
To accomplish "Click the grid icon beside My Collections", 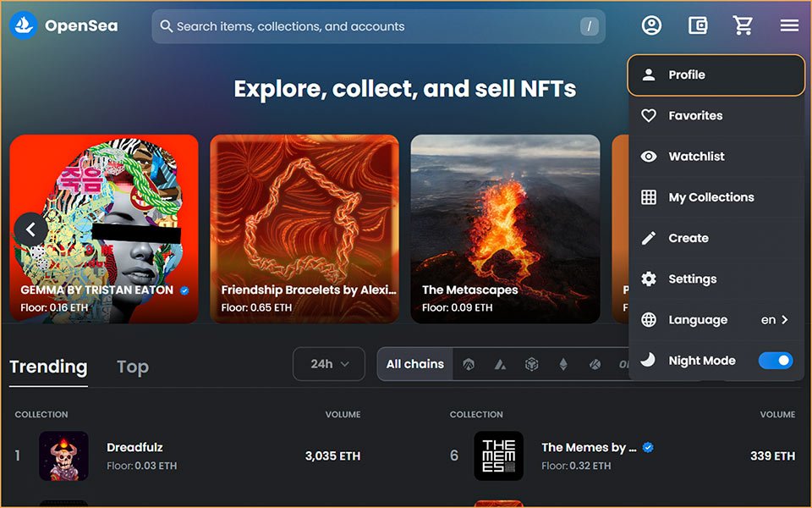I will point(649,197).
